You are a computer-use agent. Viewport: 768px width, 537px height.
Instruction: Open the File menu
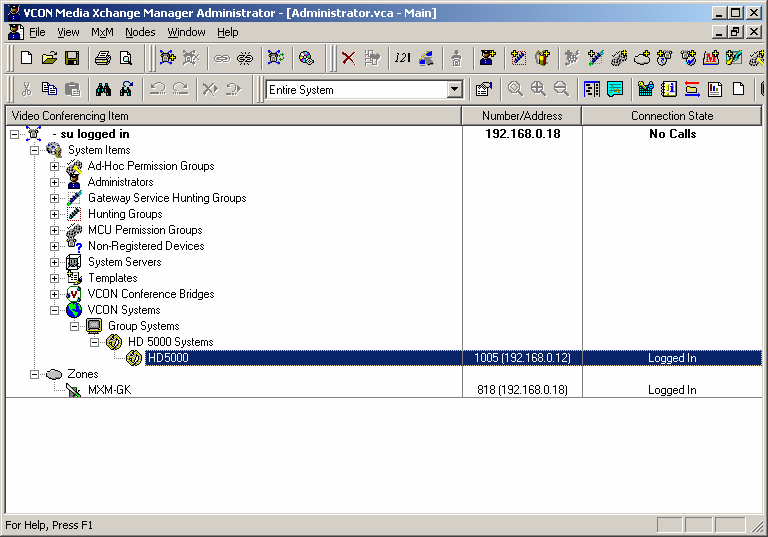point(37,32)
